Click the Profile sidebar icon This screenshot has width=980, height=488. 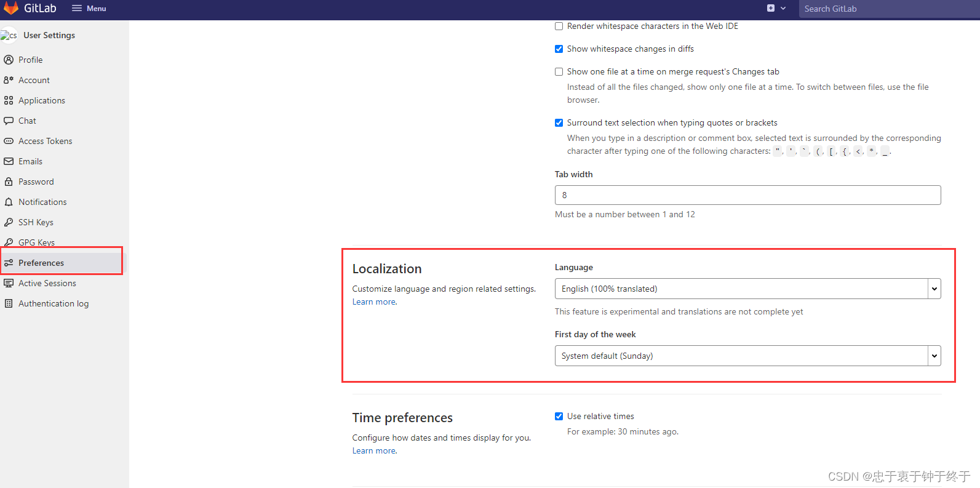click(9, 60)
